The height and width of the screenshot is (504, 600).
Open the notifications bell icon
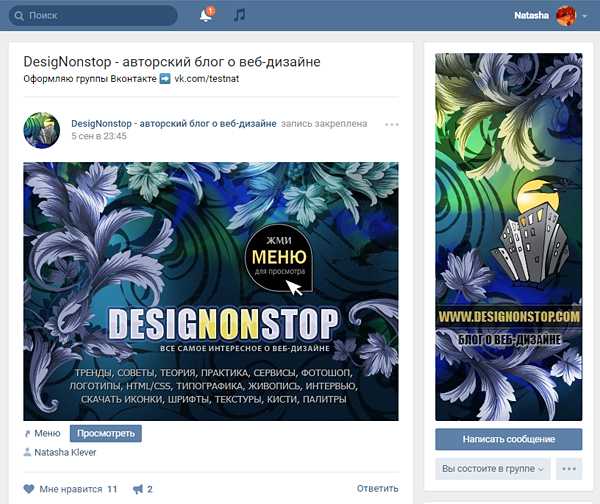pyautogui.click(x=206, y=15)
